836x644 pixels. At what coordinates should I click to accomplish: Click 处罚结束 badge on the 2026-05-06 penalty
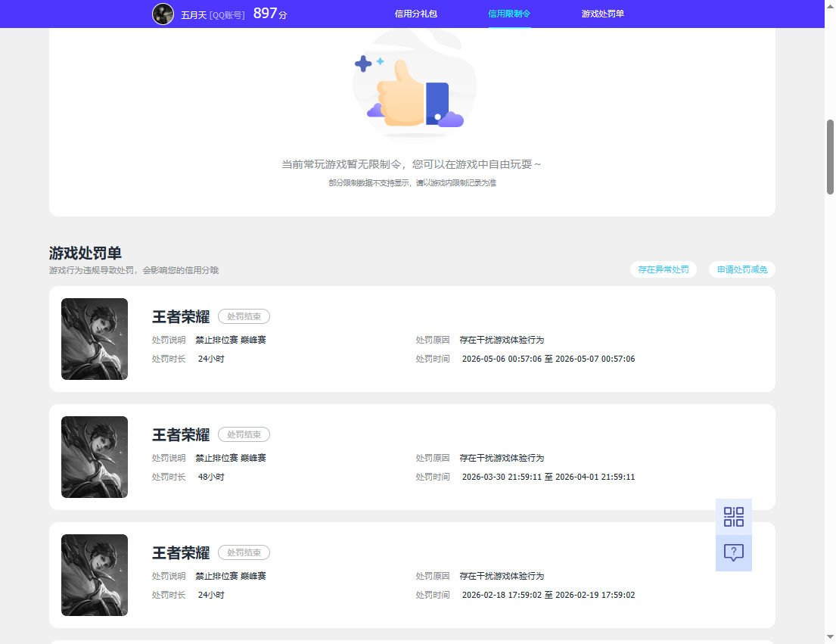[244, 316]
